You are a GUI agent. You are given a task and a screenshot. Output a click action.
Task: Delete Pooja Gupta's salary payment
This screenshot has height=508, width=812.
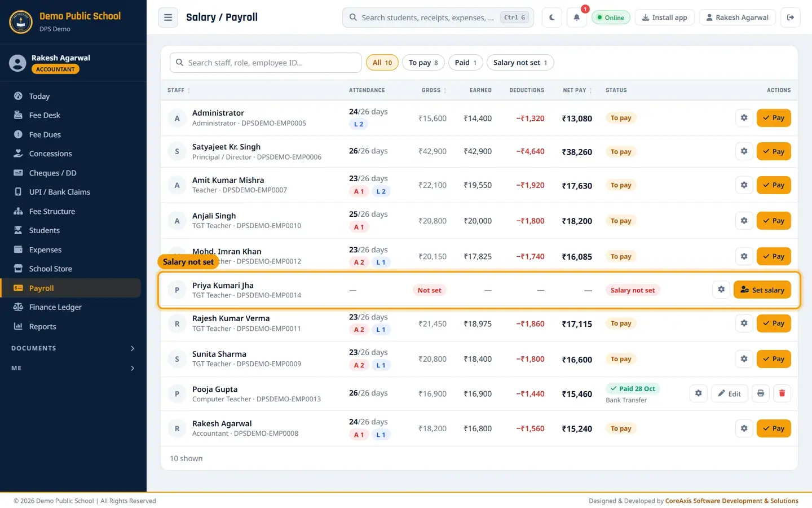(782, 393)
